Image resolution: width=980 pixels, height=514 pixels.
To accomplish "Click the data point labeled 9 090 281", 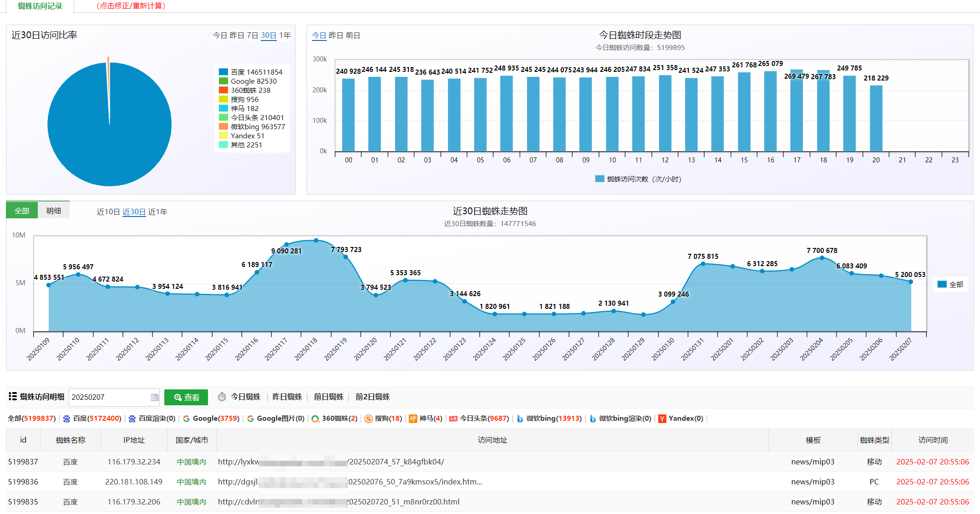I will coord(286,245).
